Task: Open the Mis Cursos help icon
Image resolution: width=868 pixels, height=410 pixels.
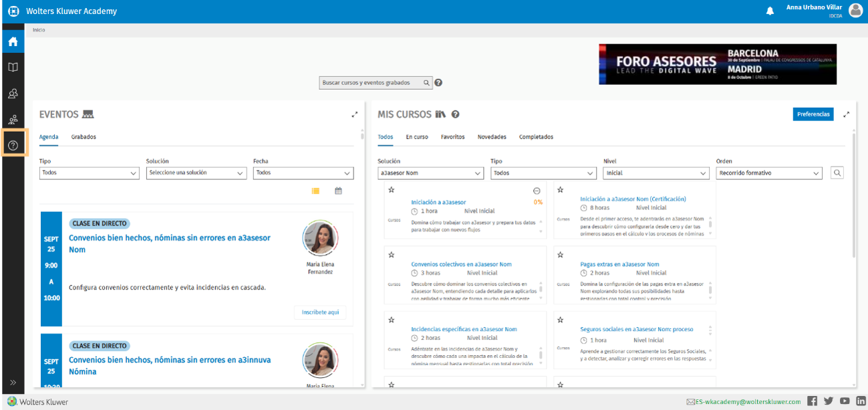Action: [x=455, y=114]
